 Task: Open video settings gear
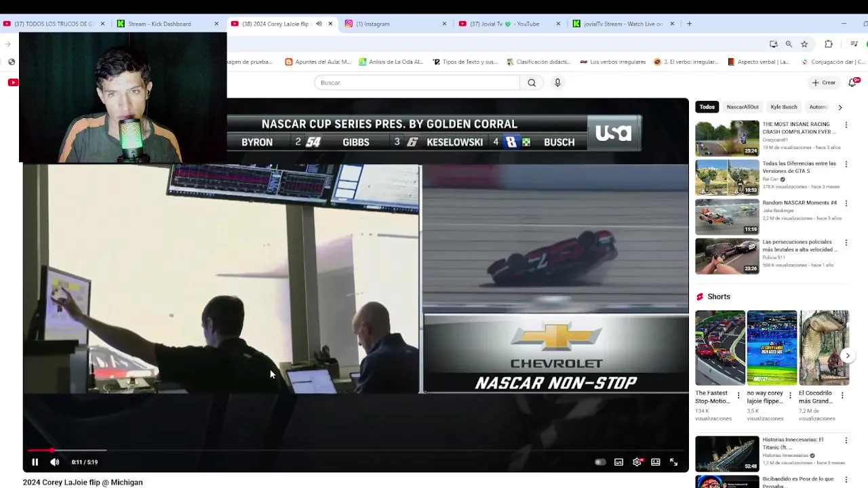(637, 462)
